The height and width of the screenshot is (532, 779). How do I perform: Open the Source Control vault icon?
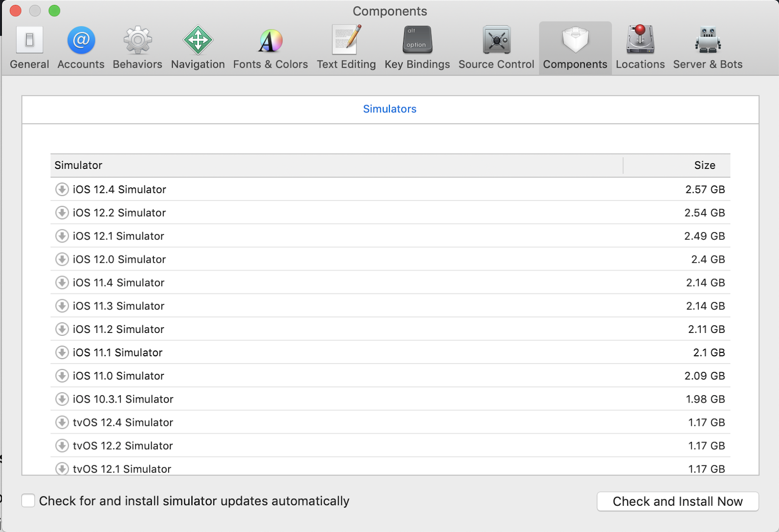496,40
